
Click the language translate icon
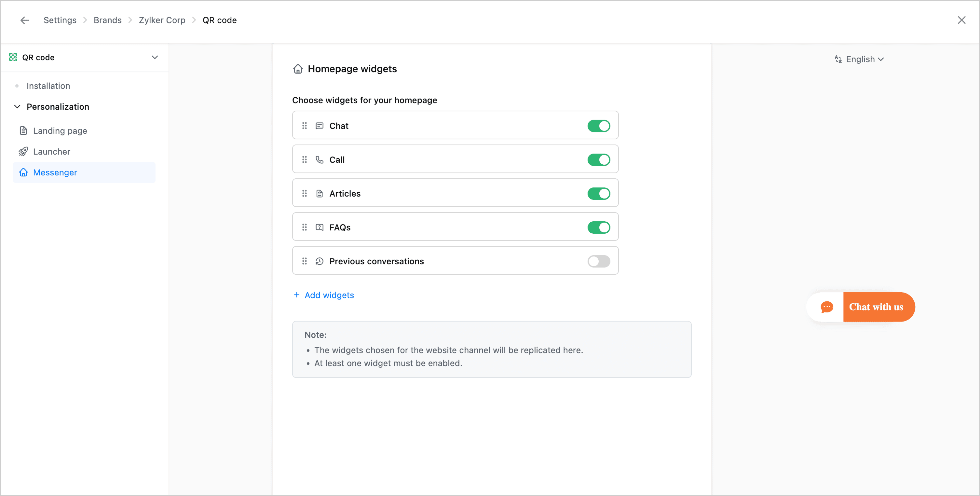pos(838,59)
